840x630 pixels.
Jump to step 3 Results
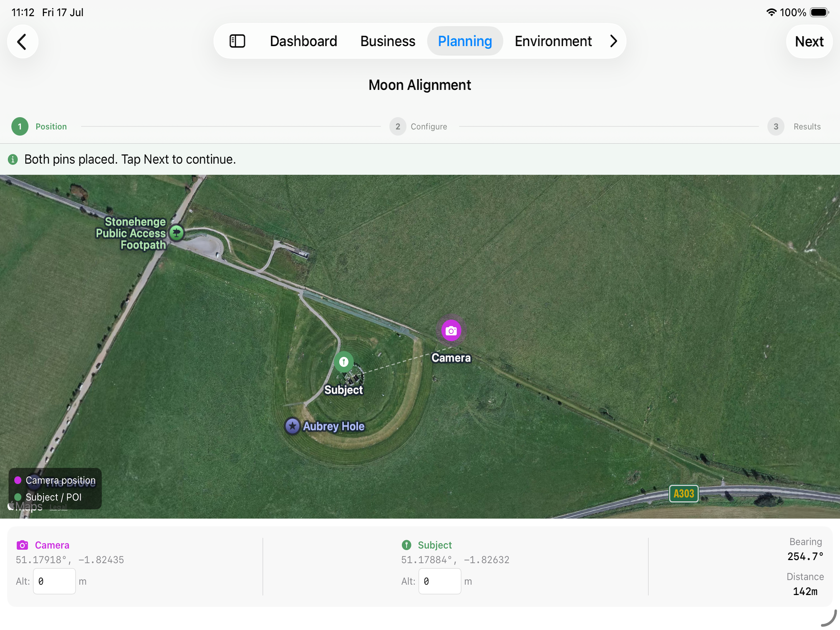[x=775, y=126]
